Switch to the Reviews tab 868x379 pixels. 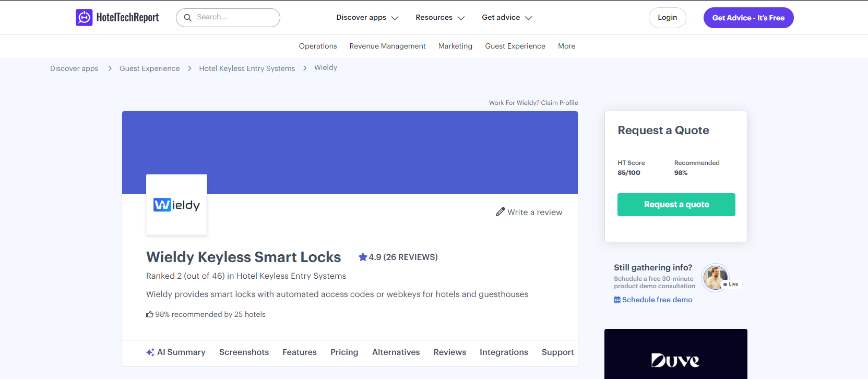(450, 352)
